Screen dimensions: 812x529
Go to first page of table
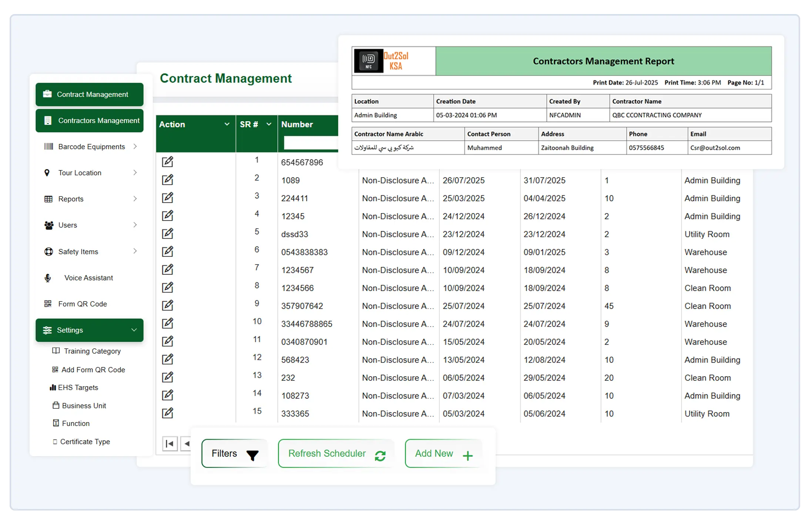tap(170, 444)
